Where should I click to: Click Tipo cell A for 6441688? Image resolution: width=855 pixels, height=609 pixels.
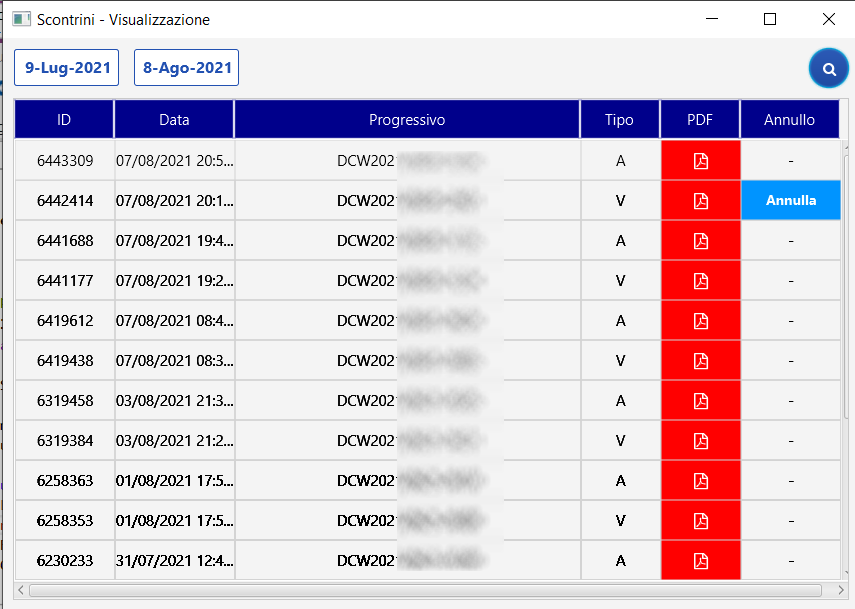pyautogui.click(x=621, y=240)
